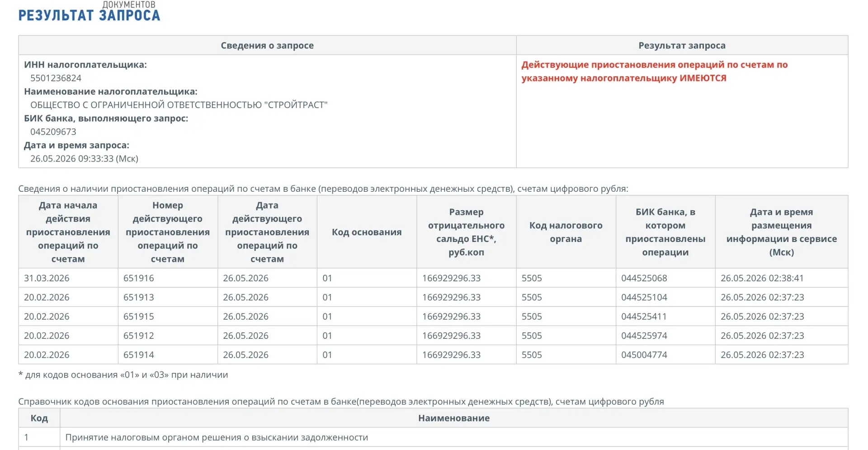Click the "Код основания" column header
Screen dimensions: 868x450
[x=367, y=232]
